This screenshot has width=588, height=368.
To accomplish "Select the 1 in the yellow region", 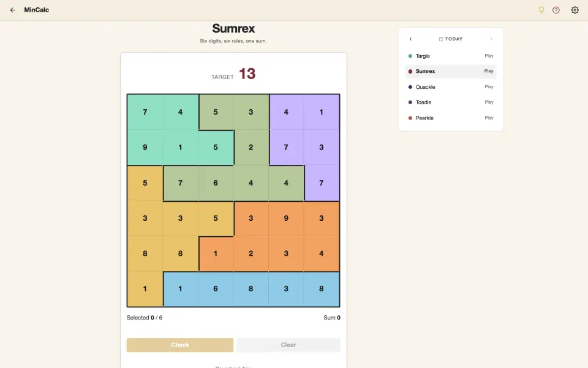I will [x=145, y=289].
